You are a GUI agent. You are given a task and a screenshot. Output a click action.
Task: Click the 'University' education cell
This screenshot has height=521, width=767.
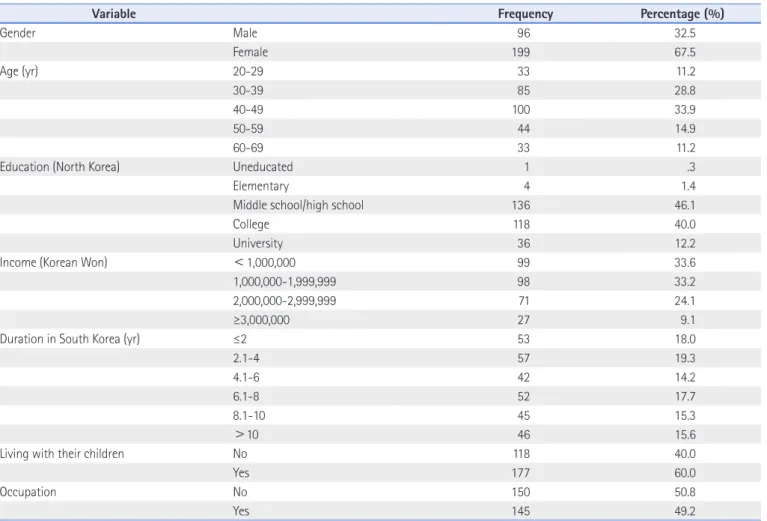point(258,243)
